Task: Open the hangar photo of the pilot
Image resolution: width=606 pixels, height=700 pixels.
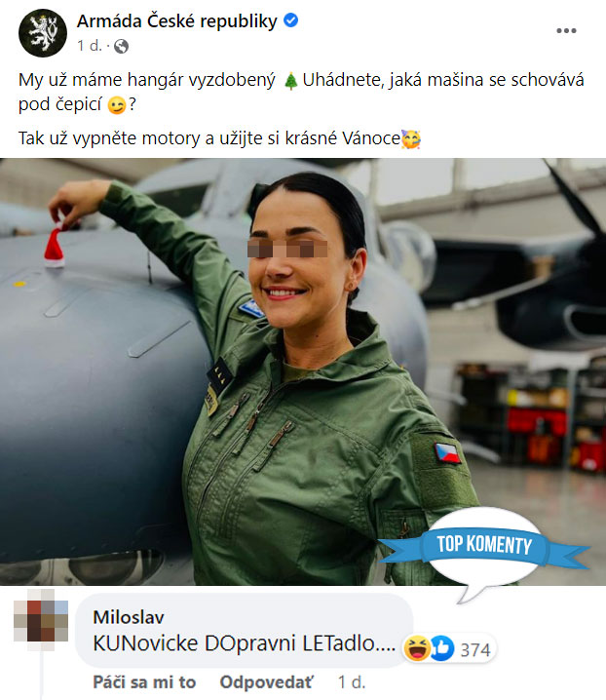Action: pyautogui.click(x=303, y=371)
